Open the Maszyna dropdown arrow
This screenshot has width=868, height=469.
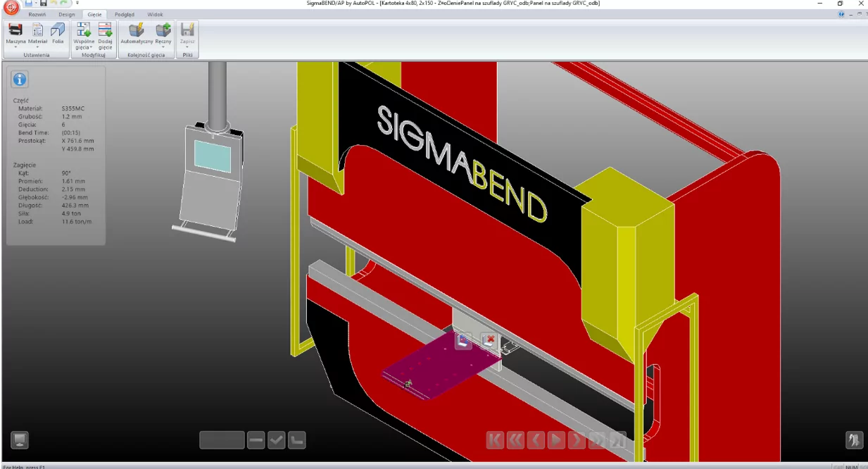[x=15, y=47]
